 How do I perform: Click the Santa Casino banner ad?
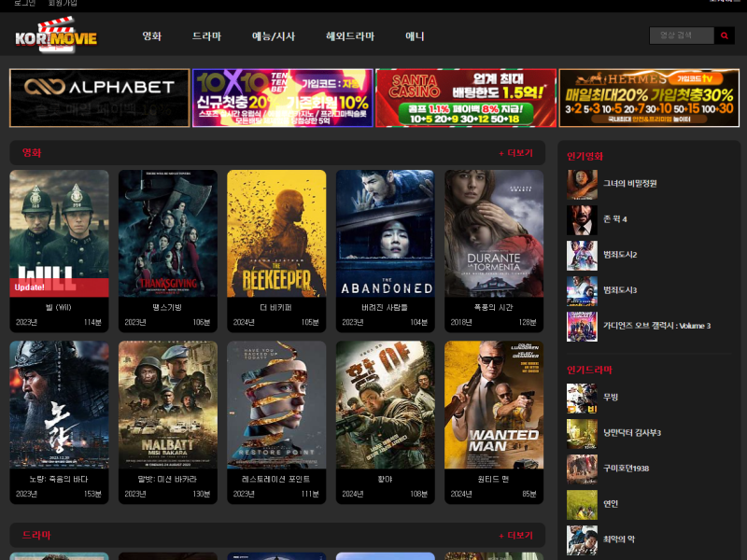pos(465,98)
